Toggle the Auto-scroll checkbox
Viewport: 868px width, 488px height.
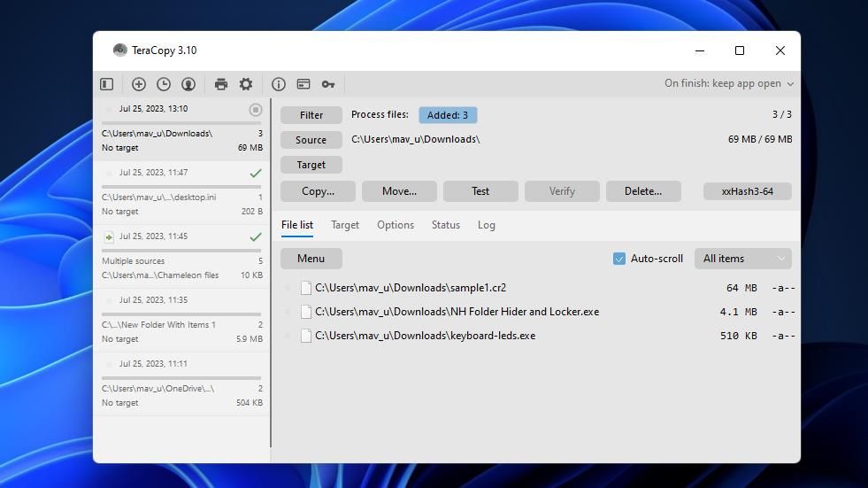[618, 259]
